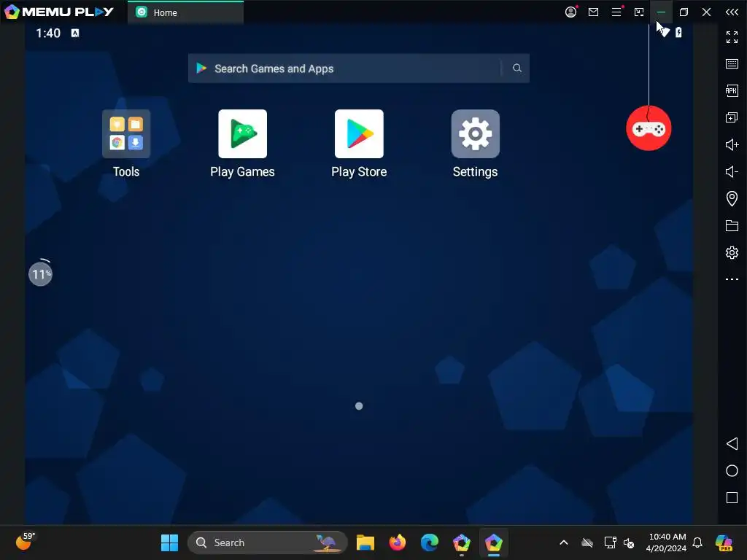The image size is (747, 560).
Task: Click the search magnifier in search bar
Action: (x=517, y=68)
